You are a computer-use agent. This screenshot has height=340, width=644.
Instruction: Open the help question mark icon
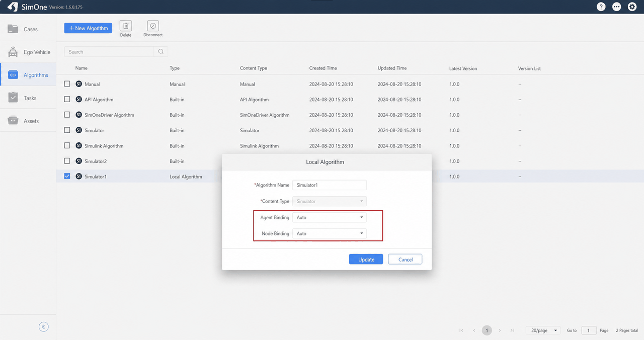tap(601, 7)
